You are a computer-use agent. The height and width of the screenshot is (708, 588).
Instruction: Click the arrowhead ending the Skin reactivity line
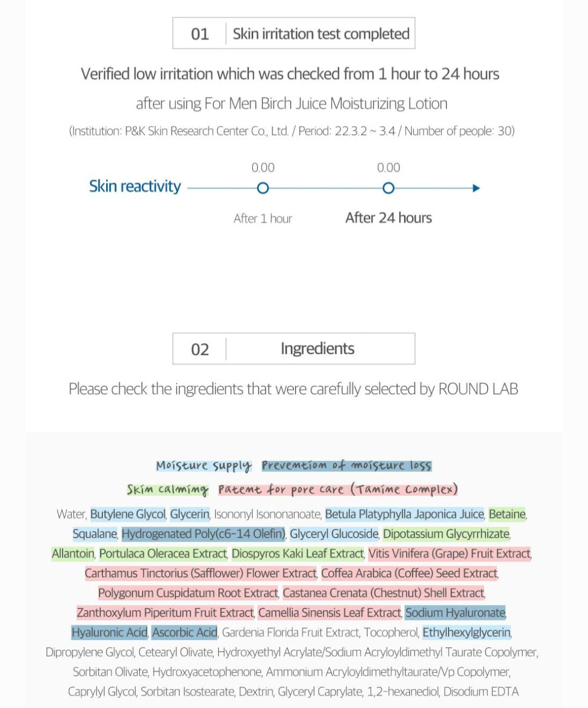pyautogui.click(x=476, y=188)
